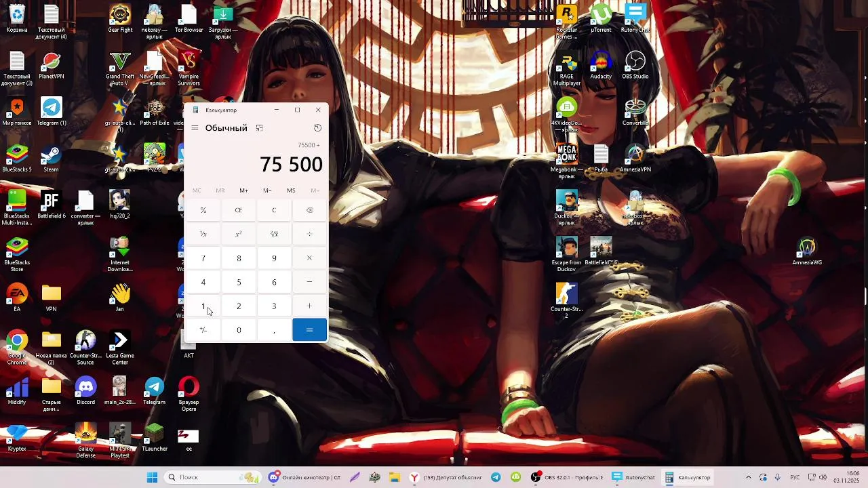This screenshot has height=488, width=868.
Task: Click the reciprocal 1/x key
Action: pos(203,234)
